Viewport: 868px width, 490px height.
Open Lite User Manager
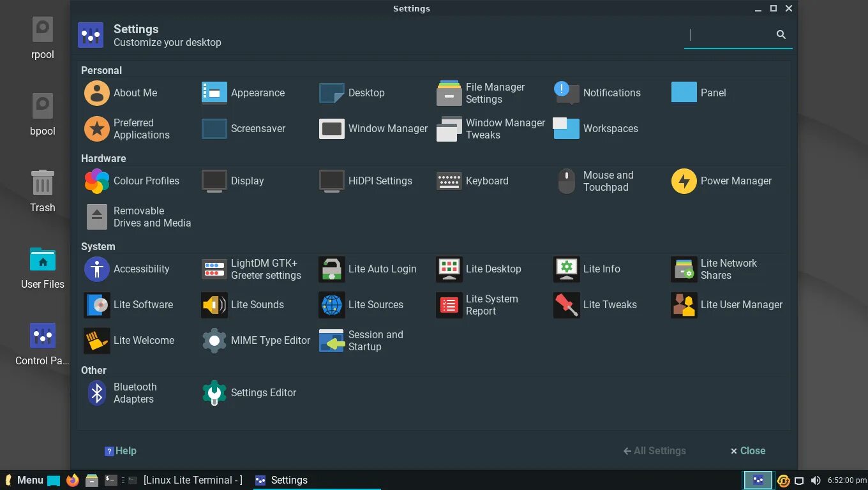(x=727, y=305)
